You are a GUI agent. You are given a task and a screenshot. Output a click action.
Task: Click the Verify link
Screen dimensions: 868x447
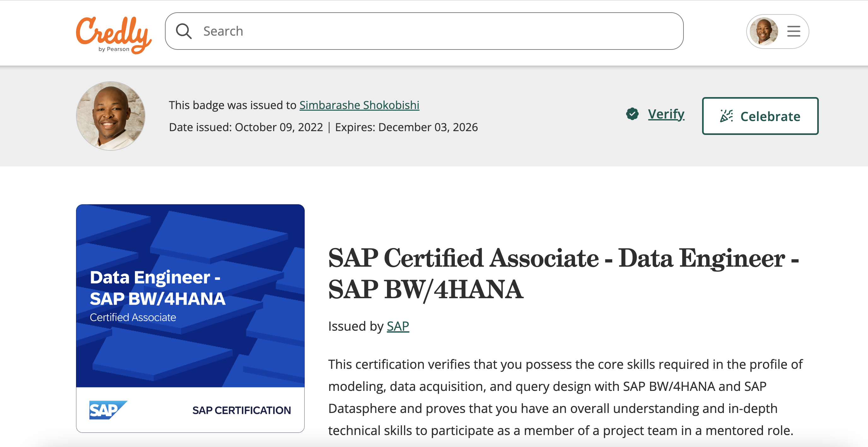pyautogui.click(x=666, y=114)
